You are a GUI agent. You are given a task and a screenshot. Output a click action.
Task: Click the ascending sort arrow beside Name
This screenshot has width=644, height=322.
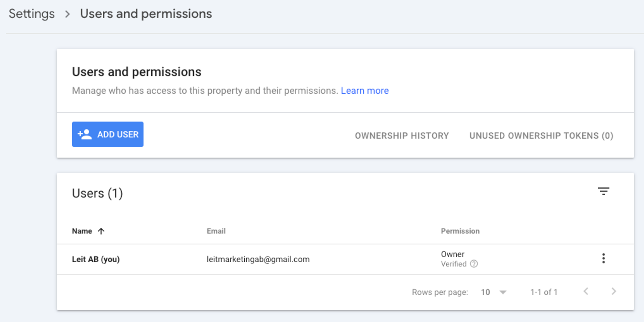click(x=101, y=231)
